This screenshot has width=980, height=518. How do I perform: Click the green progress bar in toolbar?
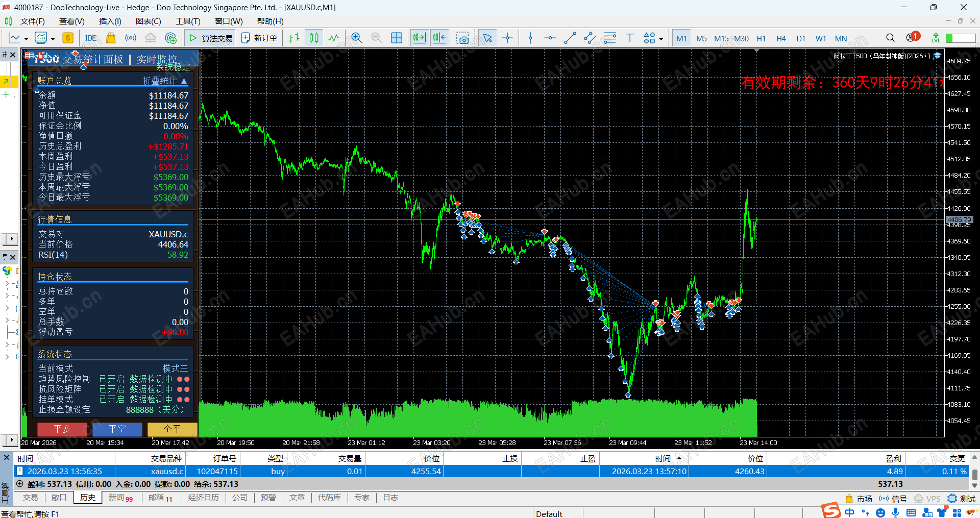click(961, 38)
